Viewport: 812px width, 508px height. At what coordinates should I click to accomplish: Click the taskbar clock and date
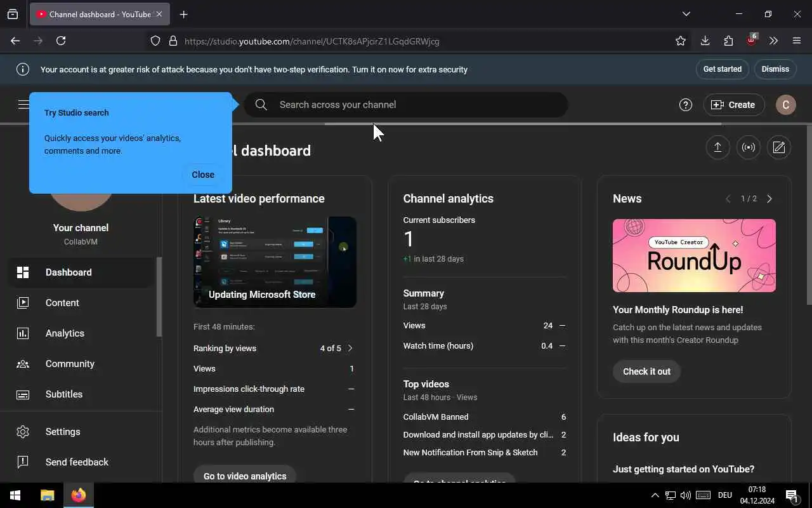coord(757,495)
